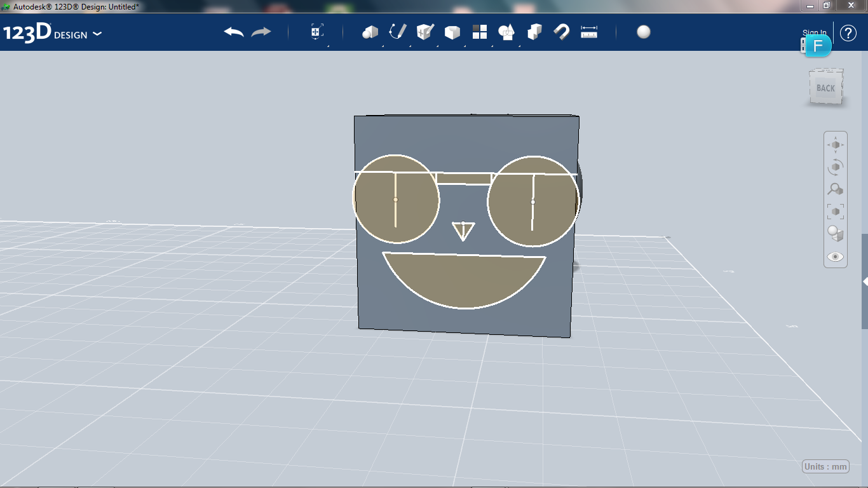Image resolution: width=868 pixels, height=488 pixels.
Task: Select the triangular nose sketch
Action: 463,231
